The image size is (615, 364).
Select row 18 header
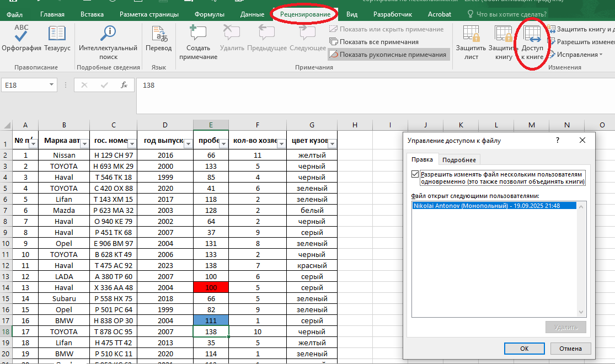[x=6, y=331]
